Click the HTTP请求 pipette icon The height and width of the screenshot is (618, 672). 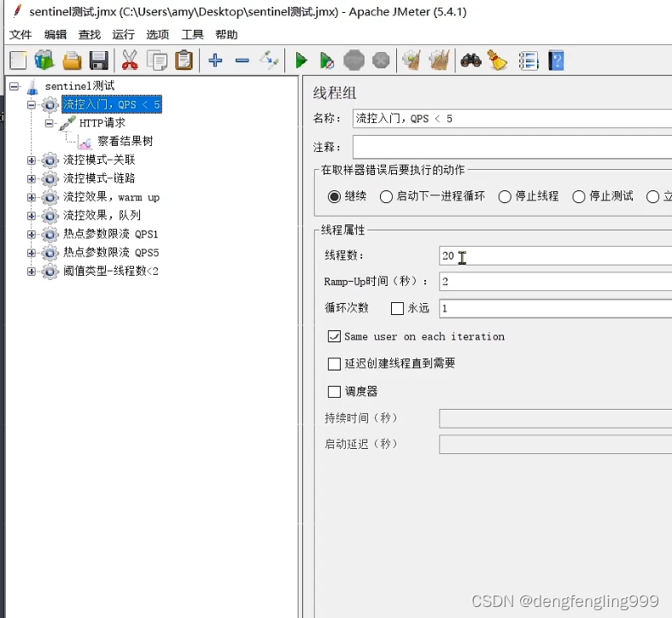pyautogui.click(x=67, y=124)
